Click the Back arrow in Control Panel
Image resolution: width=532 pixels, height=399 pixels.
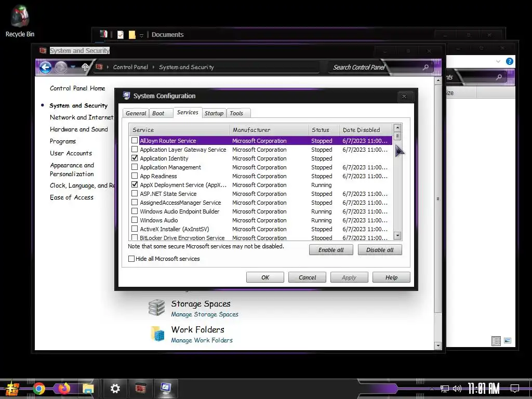tap(45, 67)
